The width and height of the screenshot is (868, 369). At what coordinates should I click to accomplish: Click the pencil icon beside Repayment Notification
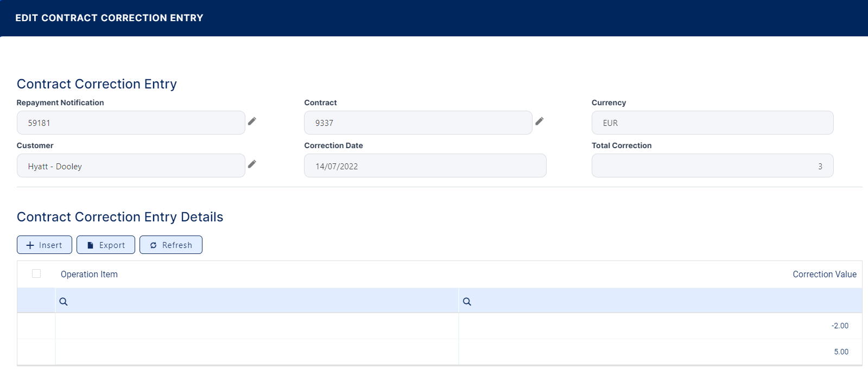click(252, 122)
